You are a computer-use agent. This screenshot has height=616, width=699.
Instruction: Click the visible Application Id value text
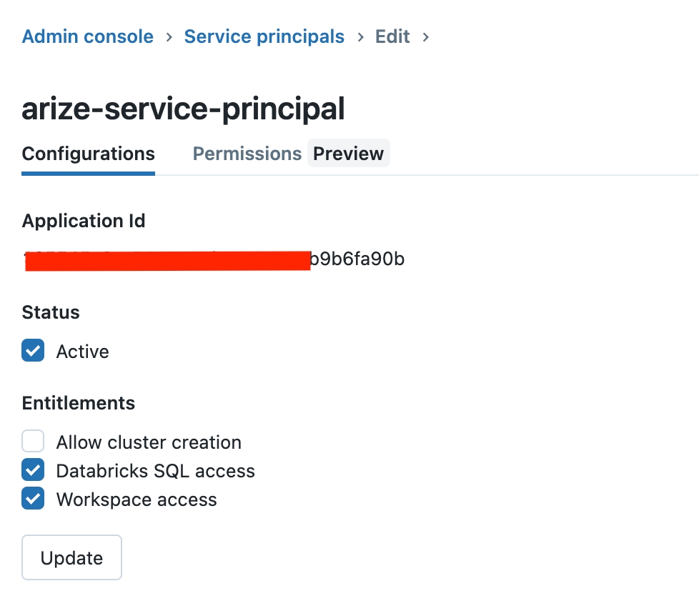click(357, 259)
